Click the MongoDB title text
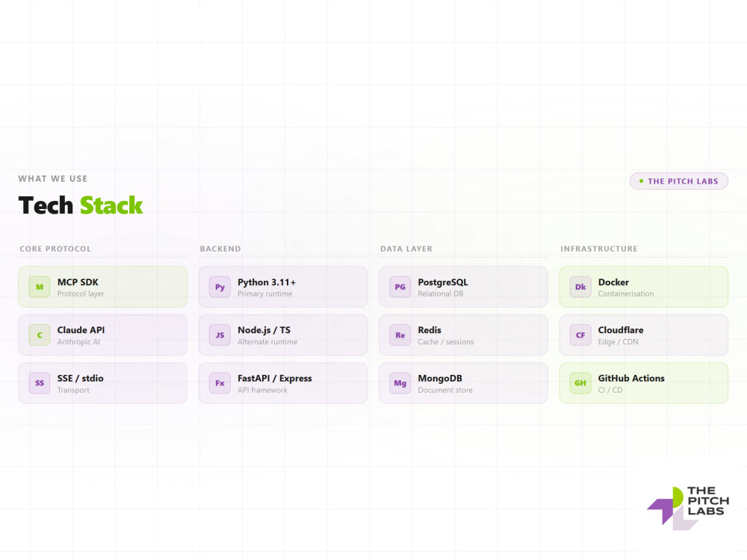This screenshot has width=747, height=560. pyautogui.click(x=440, y=378)
